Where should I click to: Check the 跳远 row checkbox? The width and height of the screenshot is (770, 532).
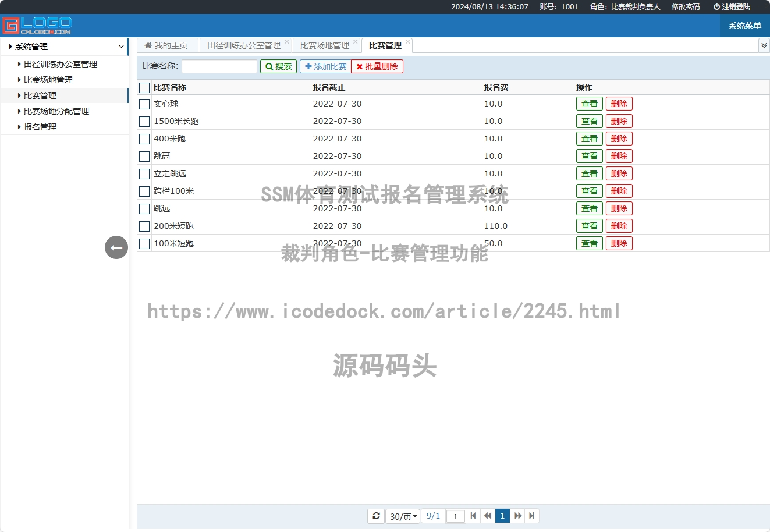pyautogui.click(x=144, y=209)
